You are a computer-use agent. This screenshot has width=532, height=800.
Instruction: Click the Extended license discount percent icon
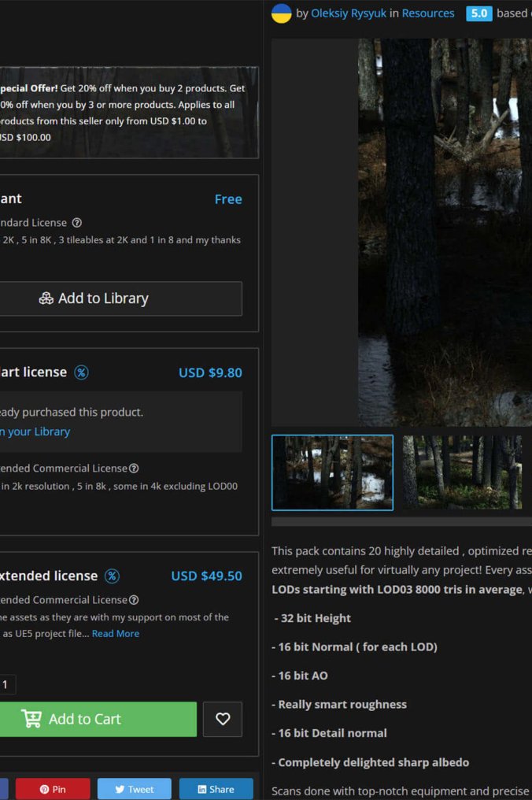coord(112,576)
